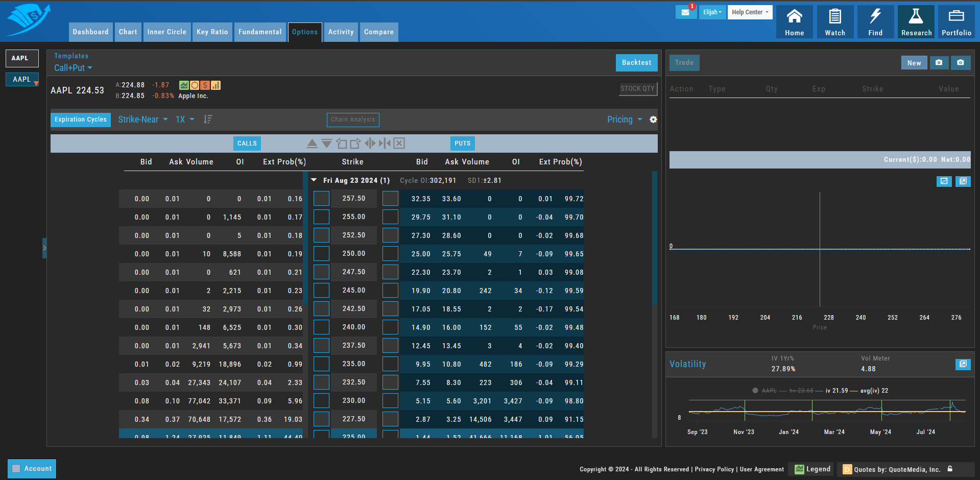Click the STOCK QTY button

[x=638, y=89]
